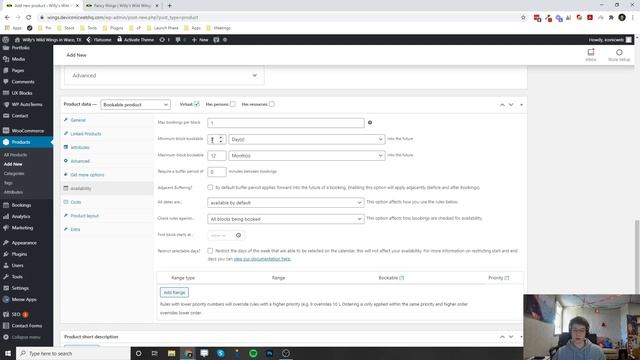Screen dimensions: 640x360
Task: Bookmark this page with the star icon
Action: [x=523, y=18]
